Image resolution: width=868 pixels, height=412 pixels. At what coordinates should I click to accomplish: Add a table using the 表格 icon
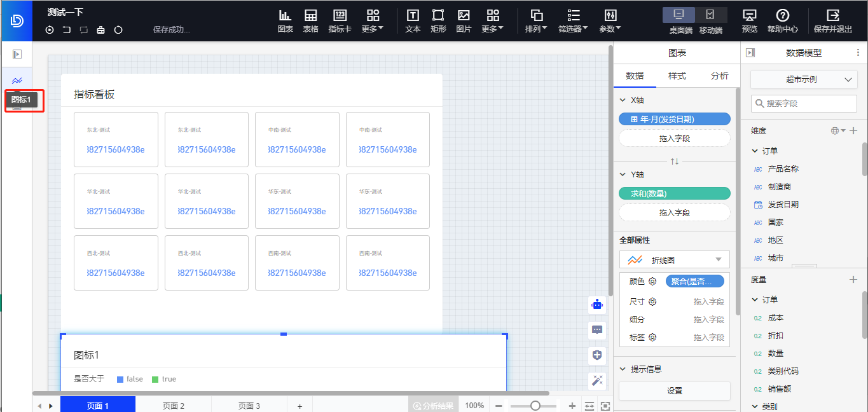(310, 16)
